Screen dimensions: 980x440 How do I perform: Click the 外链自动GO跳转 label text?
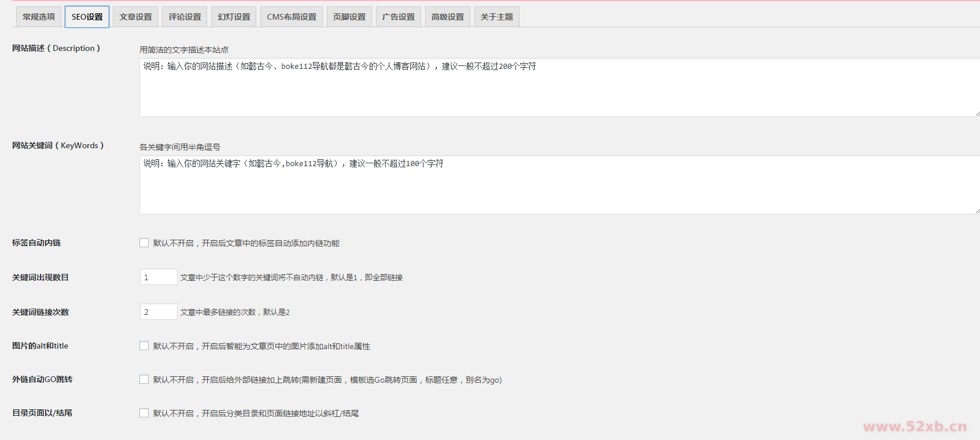42,379
